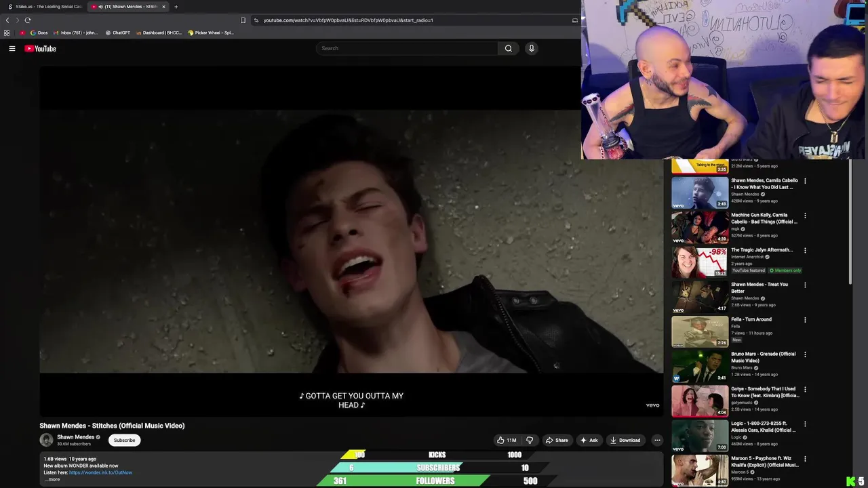This screenshot has height=488, width=868.
Task: Open options menu for Fella - Turn Around
Action: pyautogui.click(x=805, y=320)
